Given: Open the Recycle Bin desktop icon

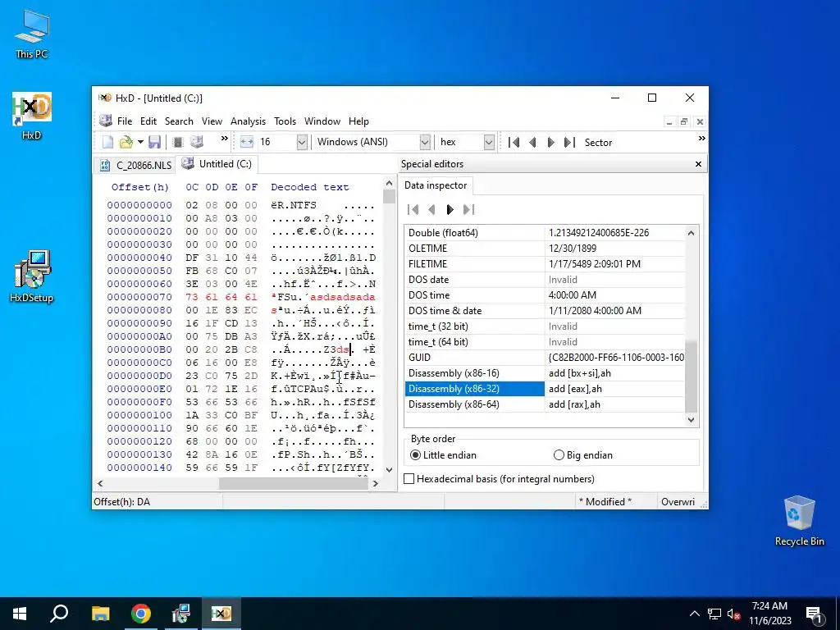Looking at the screenshot, I should coord(799,521).
